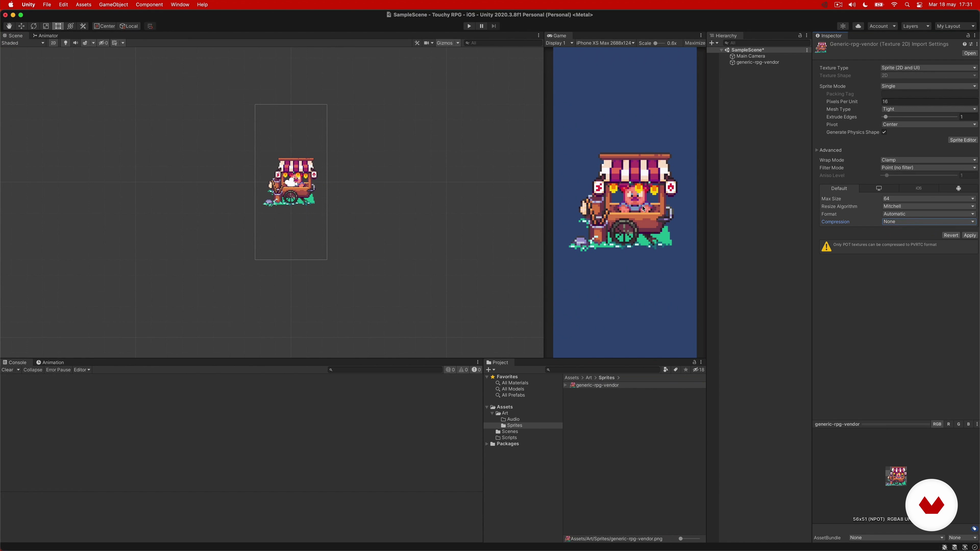Open macOS Spotlight search icon

[907, 5]
